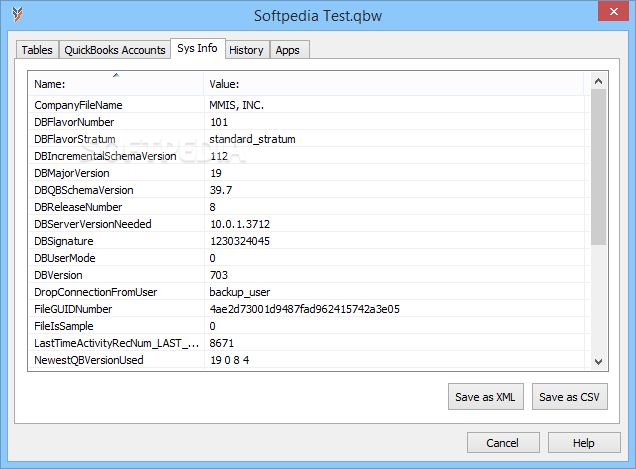This screenshot has height=469, width=636.
Task: Switch to the History tab
Action: (247, 50)
